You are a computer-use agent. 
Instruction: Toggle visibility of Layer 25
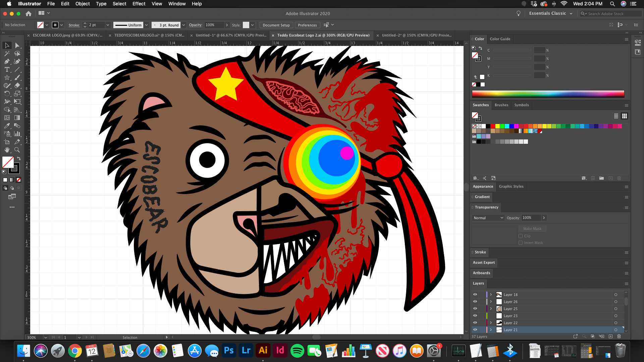point(475,309)
